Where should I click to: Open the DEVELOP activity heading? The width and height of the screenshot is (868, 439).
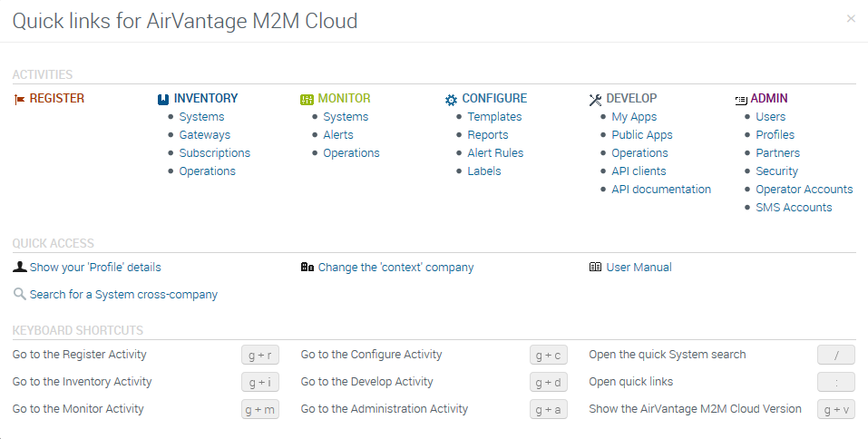coord(631,99)
